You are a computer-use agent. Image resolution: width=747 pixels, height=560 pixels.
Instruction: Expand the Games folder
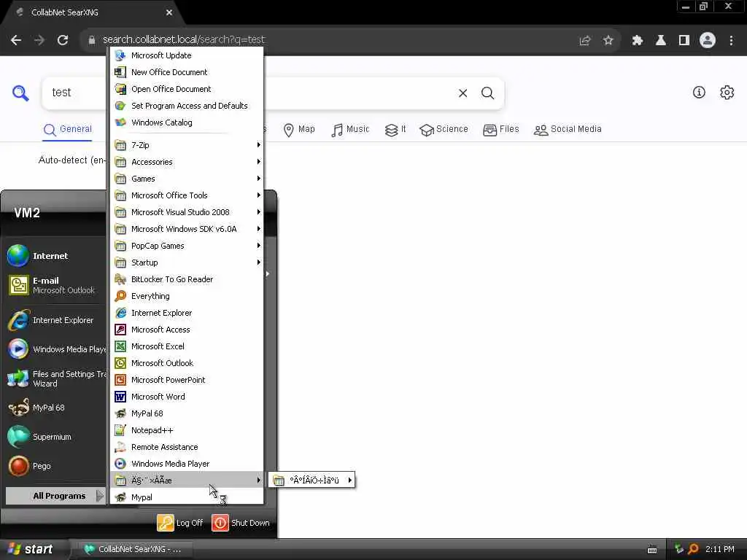pos(187,179)
